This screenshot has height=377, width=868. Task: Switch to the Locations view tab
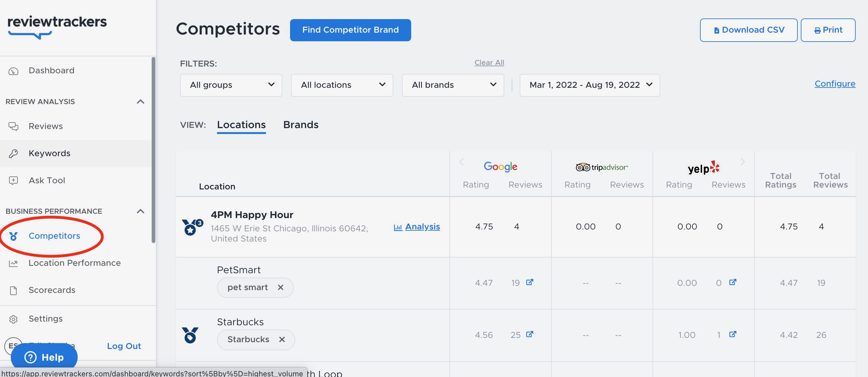pos(241,125)
